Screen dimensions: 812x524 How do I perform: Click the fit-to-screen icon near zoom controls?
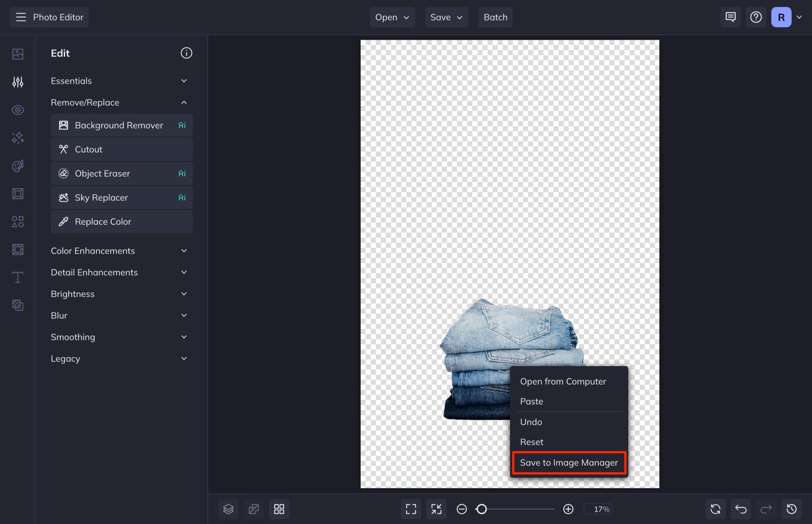(411, 509)
